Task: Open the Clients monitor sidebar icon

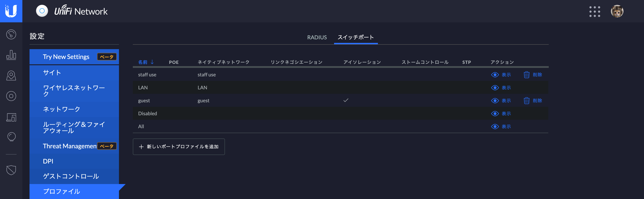Action: click(11, 117)
